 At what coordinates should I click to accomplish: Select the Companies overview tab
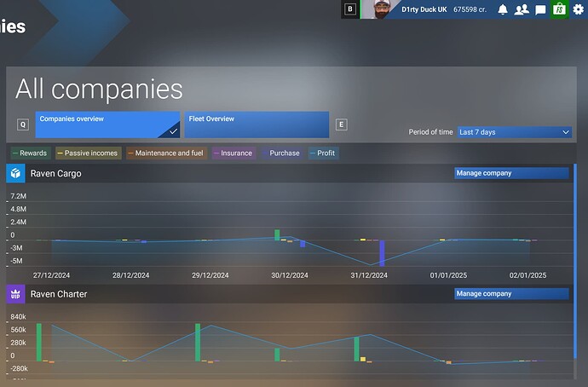107,124
